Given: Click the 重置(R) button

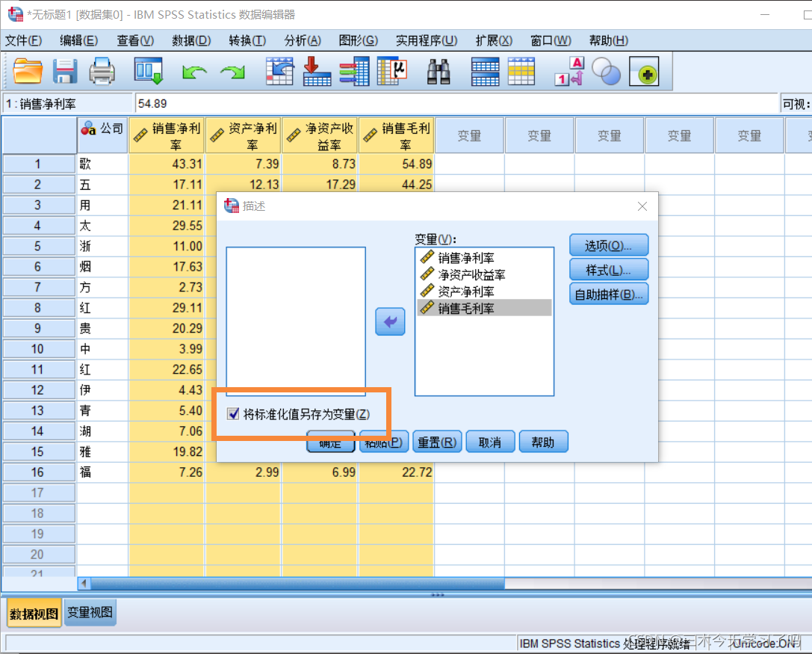Looking at the screenshot, I should (x=437, y=442).
